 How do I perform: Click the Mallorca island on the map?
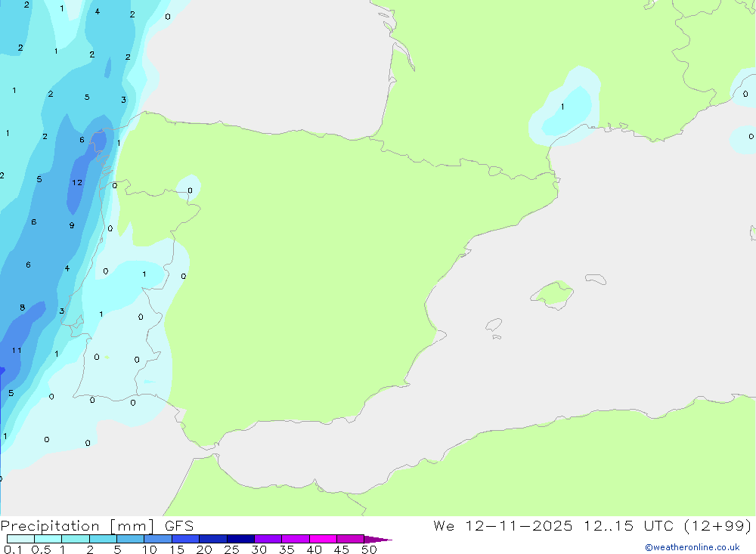pos(553,294)
